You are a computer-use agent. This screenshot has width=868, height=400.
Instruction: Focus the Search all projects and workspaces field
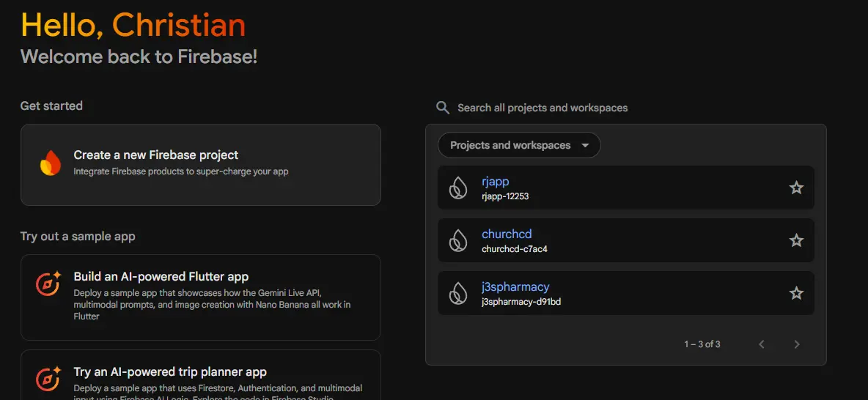pyautogui.click(x=542, y=108)
